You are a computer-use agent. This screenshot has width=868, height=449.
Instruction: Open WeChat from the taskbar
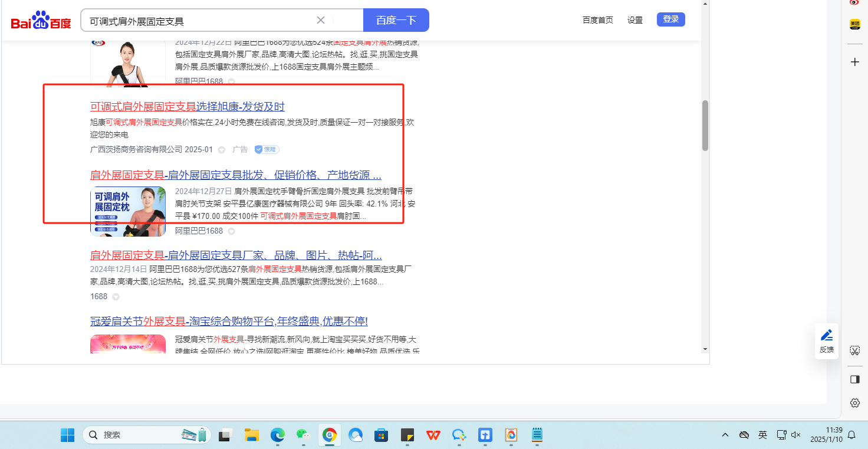pos(303,435)
